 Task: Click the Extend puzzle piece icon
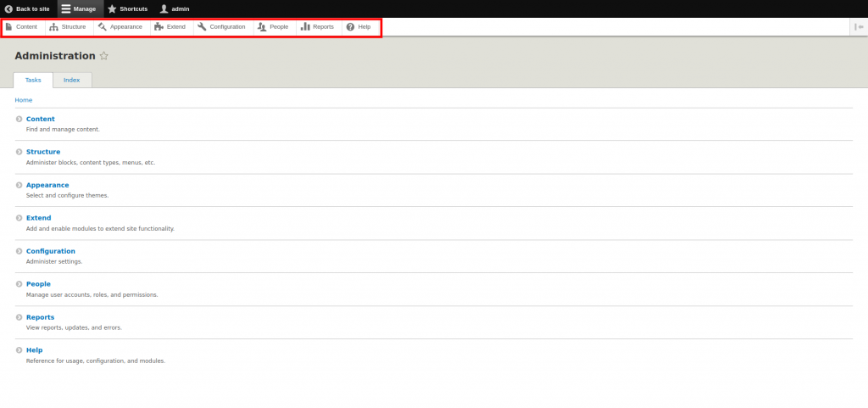pyautogui.click(x=159, y=27)
